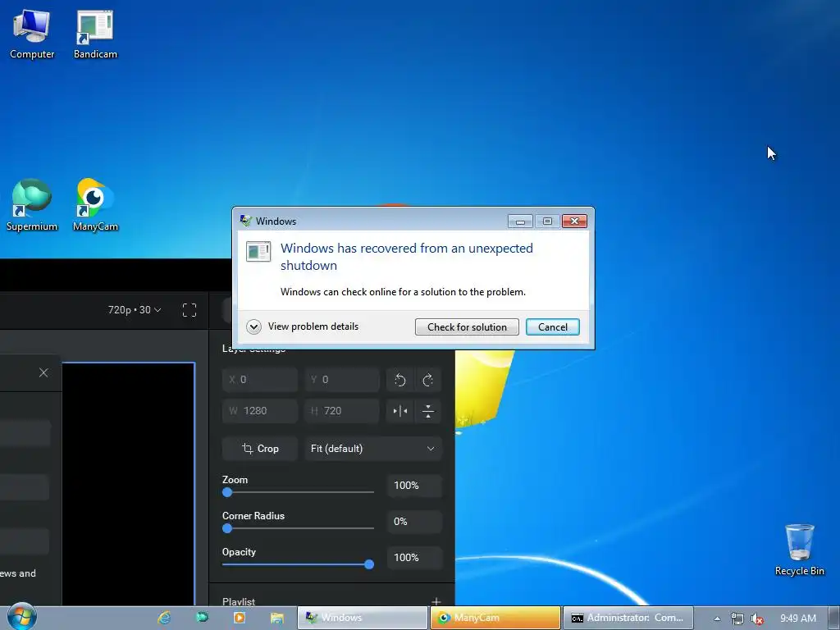Rotate layer counterclockwise in ManyCam
This screenshot has height=630, width=840.
point(400,381)
